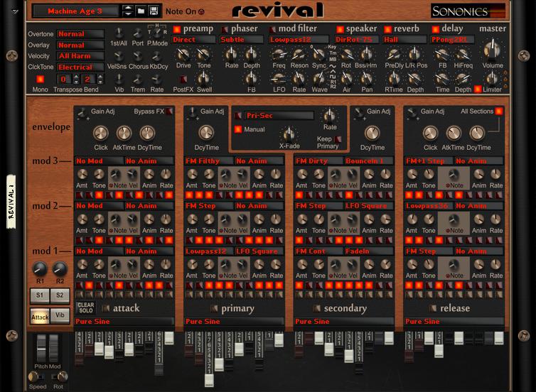Click the speaker Rot knob
536x392 pixels.
coord(346,54)
